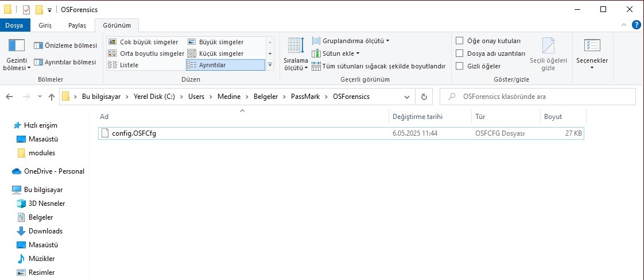The image size is (644, 280).
Task: Switch to Giriş tab
Action: [x=45, y=25]
